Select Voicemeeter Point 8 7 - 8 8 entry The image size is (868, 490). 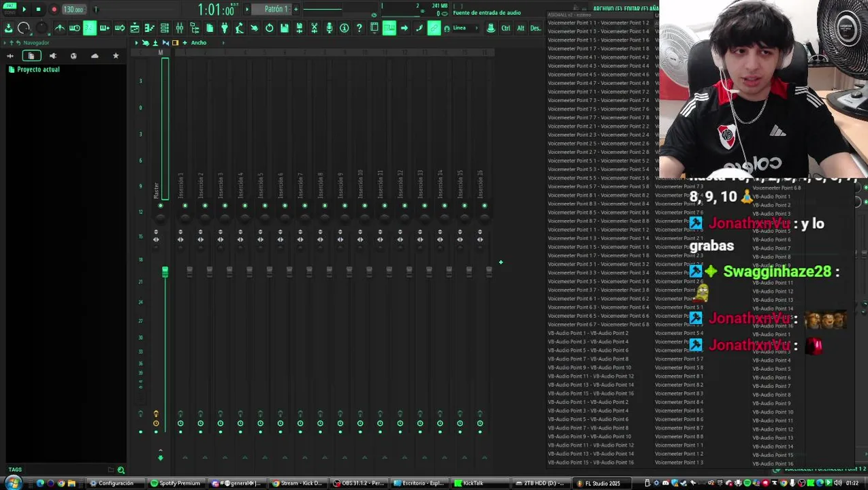(x=598, y=221)
